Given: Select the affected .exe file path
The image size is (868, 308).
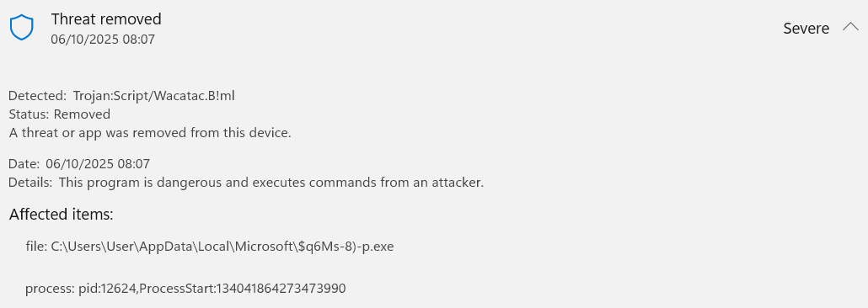Looking at the screenshot, I should click(x=222, y=247).
